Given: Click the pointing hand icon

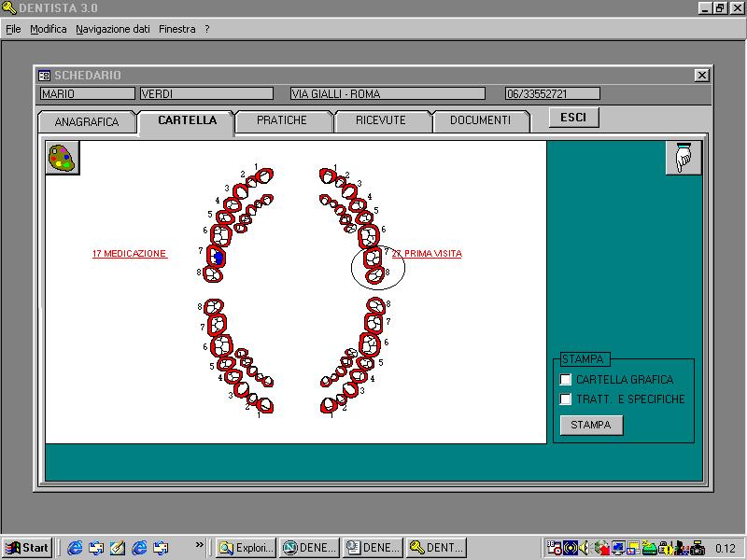Looking at the screenshot, I should [684, 158].
